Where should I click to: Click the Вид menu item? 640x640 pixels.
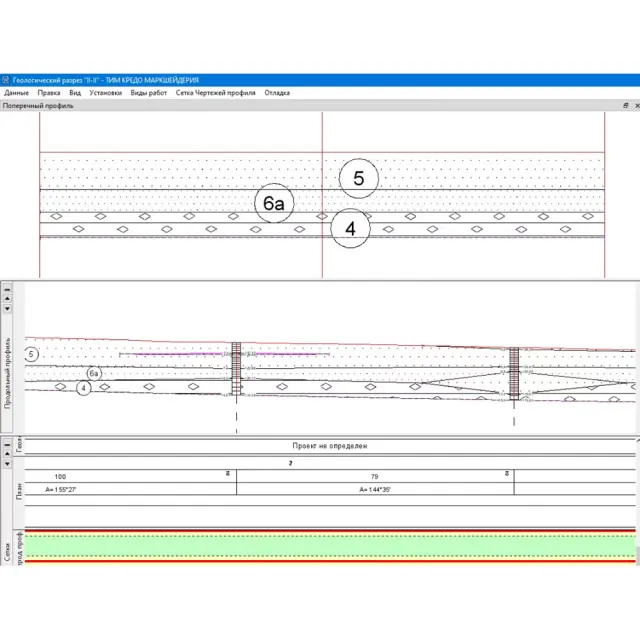tap(75, 93)
